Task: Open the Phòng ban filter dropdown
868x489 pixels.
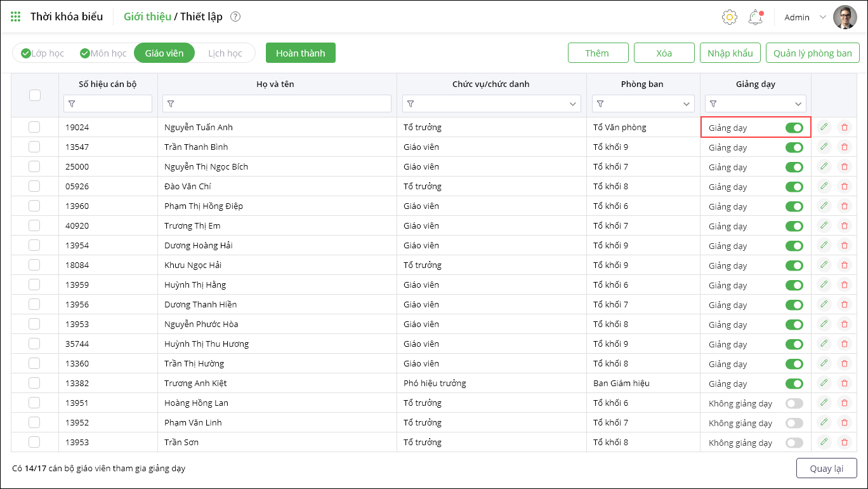Action: (x=687, y=104)
